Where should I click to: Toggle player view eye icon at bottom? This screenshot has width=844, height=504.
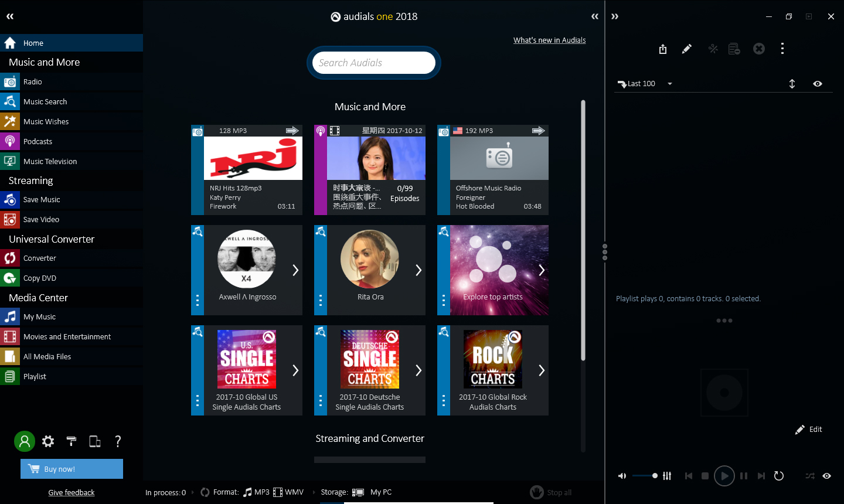click(x=827, y=476)
